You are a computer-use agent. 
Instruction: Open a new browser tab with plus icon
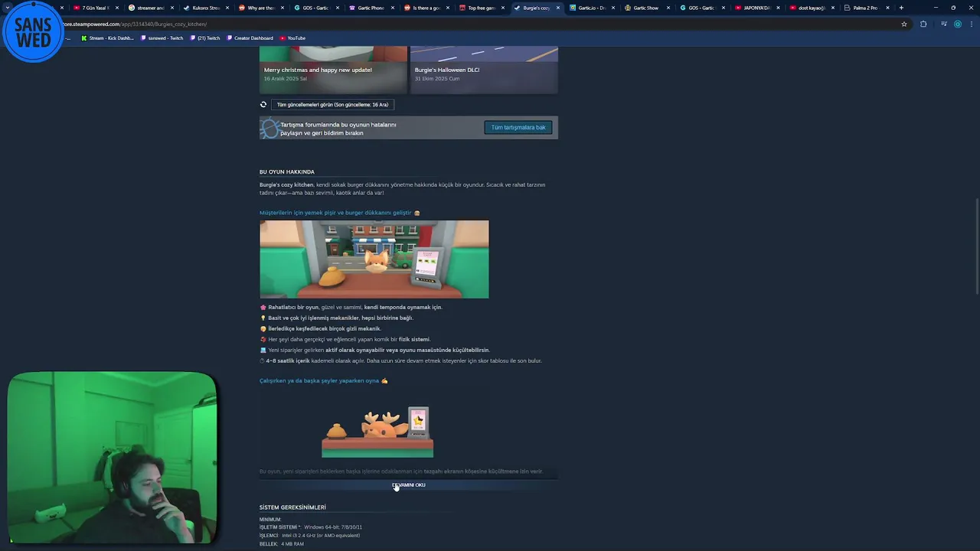pos(901,8)
